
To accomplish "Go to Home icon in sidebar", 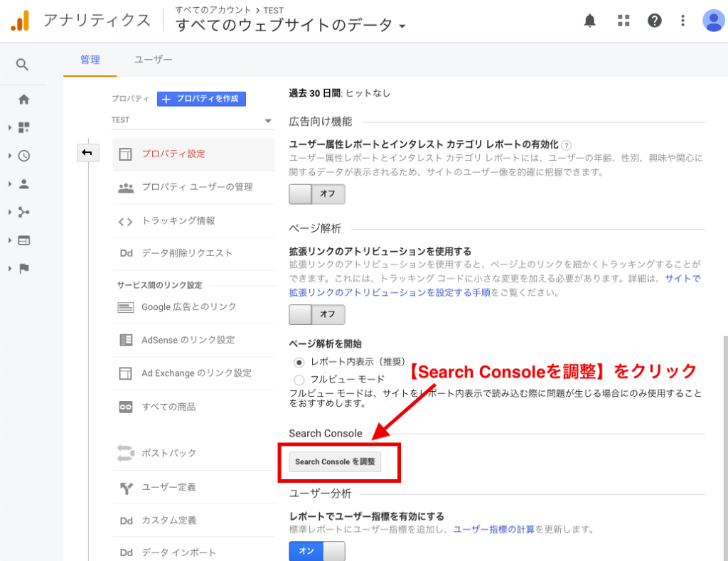I will (x=23, y=99).
